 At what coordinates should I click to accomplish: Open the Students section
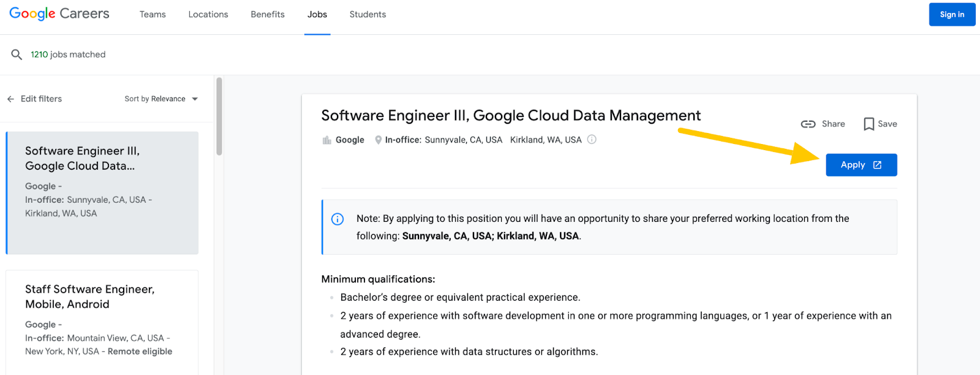(x=367, y=15)
